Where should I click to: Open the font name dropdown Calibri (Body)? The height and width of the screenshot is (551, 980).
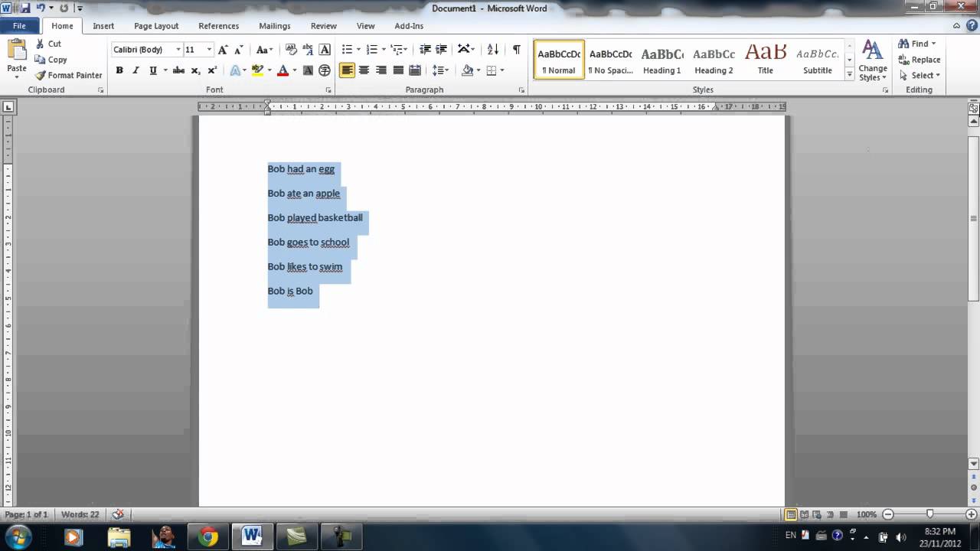pos(178,50)
